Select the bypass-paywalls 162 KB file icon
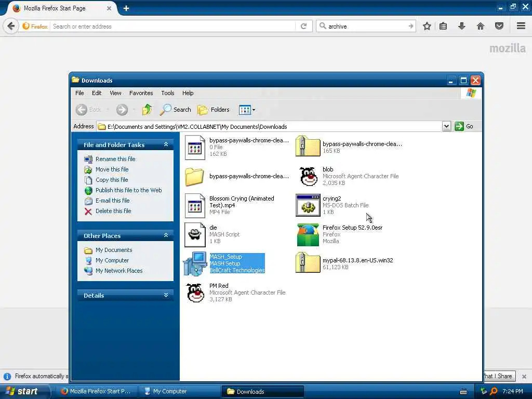This screenshot has height=399, width=532. [195, 147]
